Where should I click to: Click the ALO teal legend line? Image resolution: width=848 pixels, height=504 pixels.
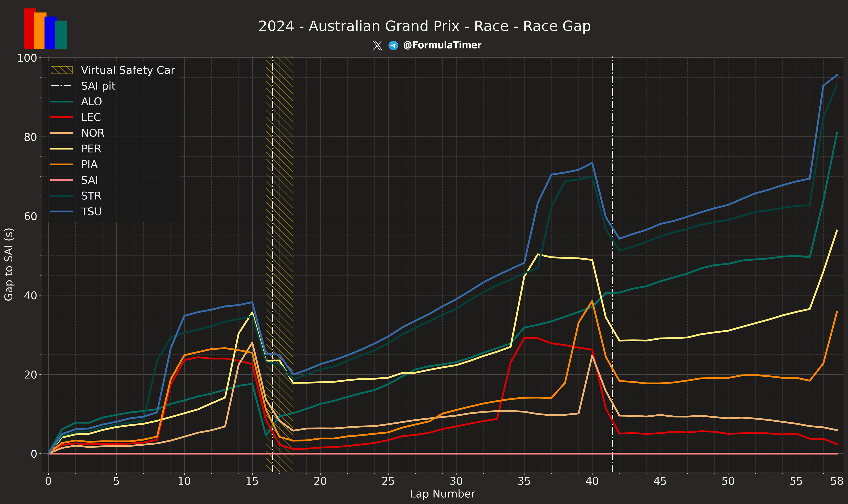coord(62,102)
